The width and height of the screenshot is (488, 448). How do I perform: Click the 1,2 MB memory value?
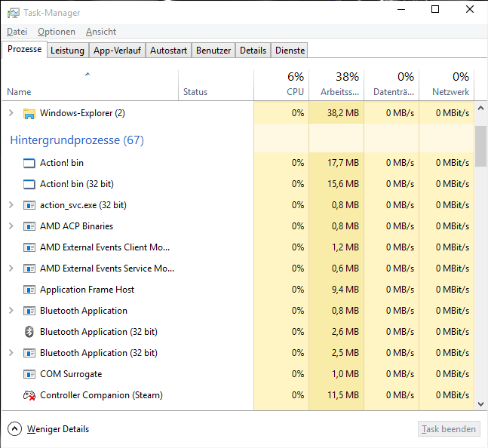click(345, 247)
